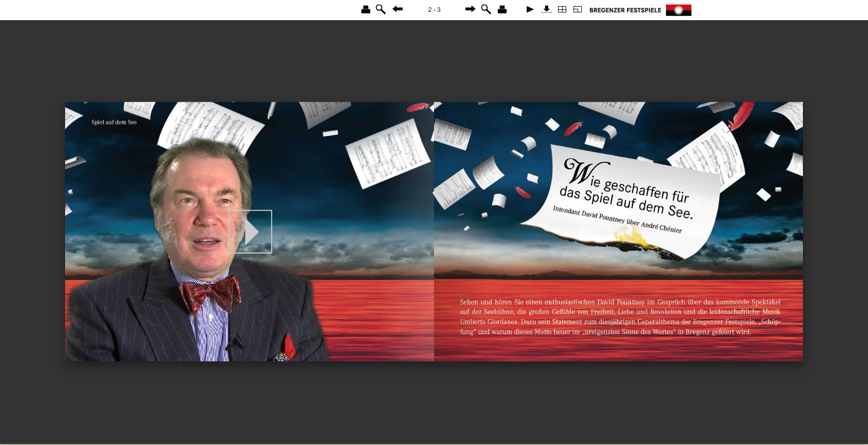This screenshot has width=868, height=445.
Task: Zoom into the left page with left magnifier
Action: click(381, 9)
